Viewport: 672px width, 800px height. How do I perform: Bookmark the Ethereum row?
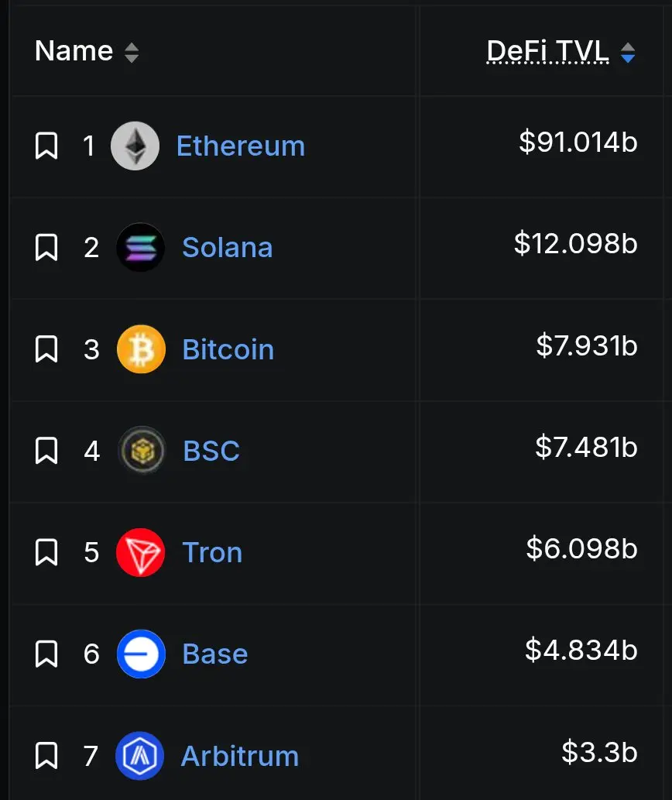[x=46, y=146]
